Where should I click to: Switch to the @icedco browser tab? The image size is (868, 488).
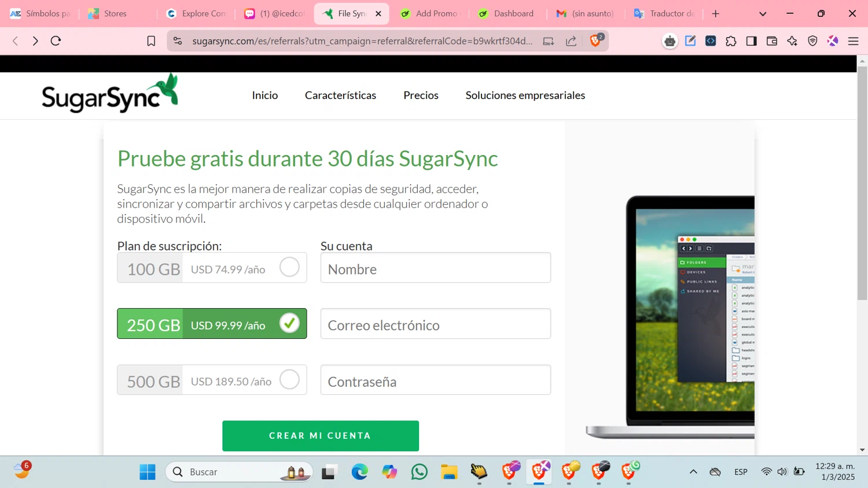pyautogui.click(x=274, y=13)
